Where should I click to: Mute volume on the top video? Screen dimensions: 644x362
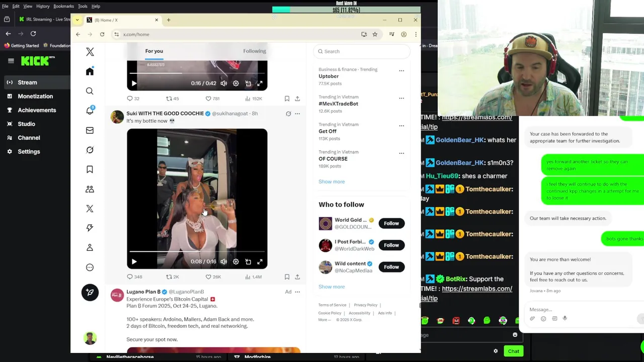coord(224,83)
